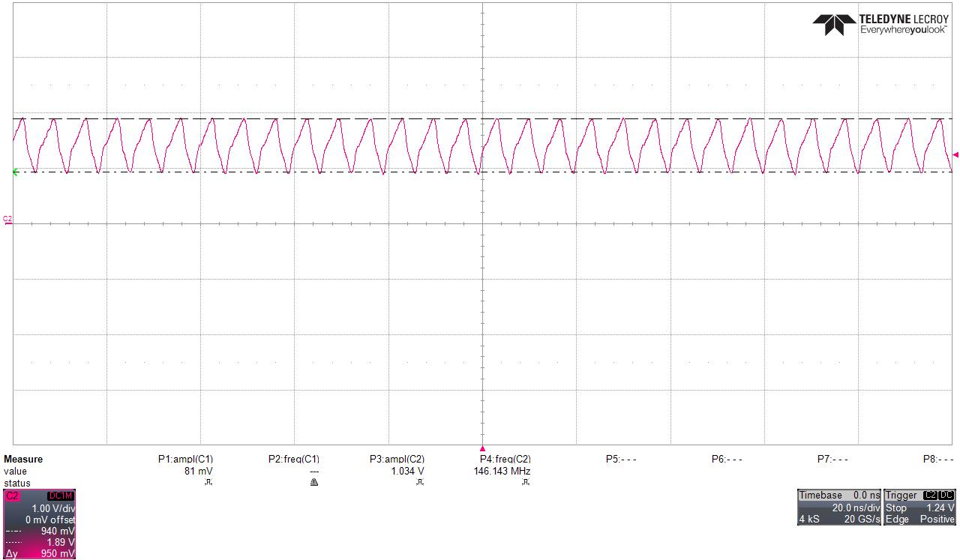Select the P1:ampl(C1) measurement header
This screenshot has height=560, width=960.
click(185, 459)
